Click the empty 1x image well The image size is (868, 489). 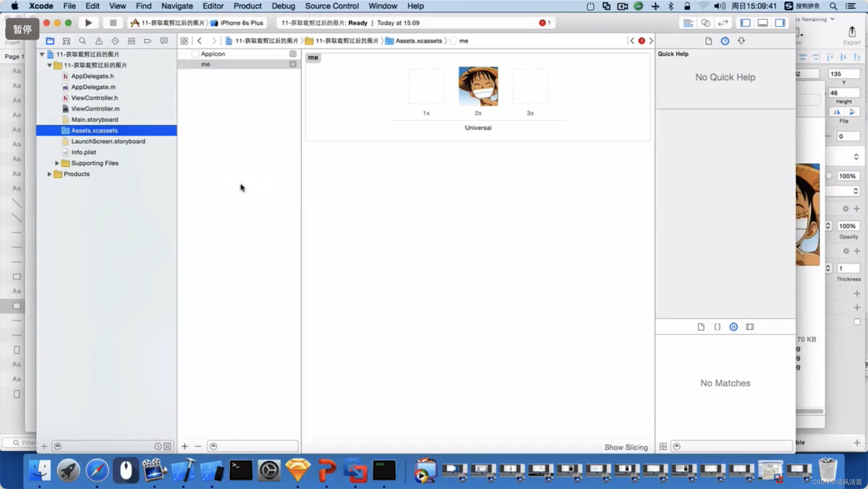pos(426,86)
